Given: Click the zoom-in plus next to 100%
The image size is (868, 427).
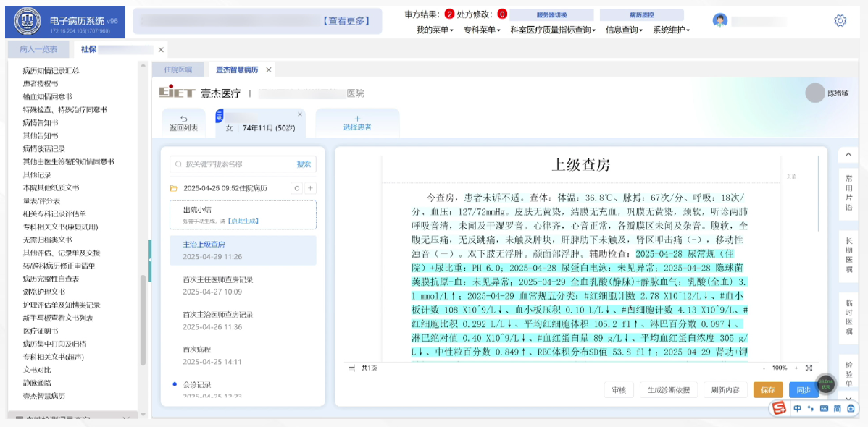Looking at the screenshot, I should coord(796,368).
